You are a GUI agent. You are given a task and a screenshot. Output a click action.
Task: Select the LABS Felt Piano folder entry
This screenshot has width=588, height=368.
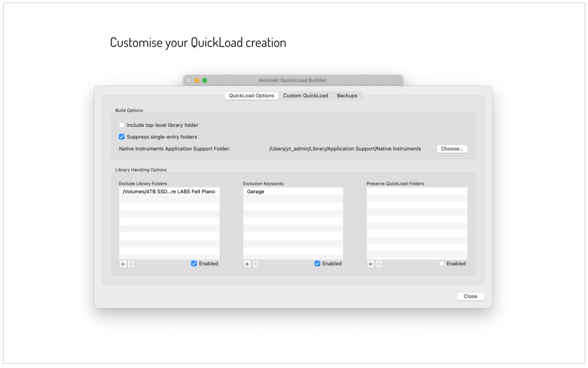click(169, 191)
